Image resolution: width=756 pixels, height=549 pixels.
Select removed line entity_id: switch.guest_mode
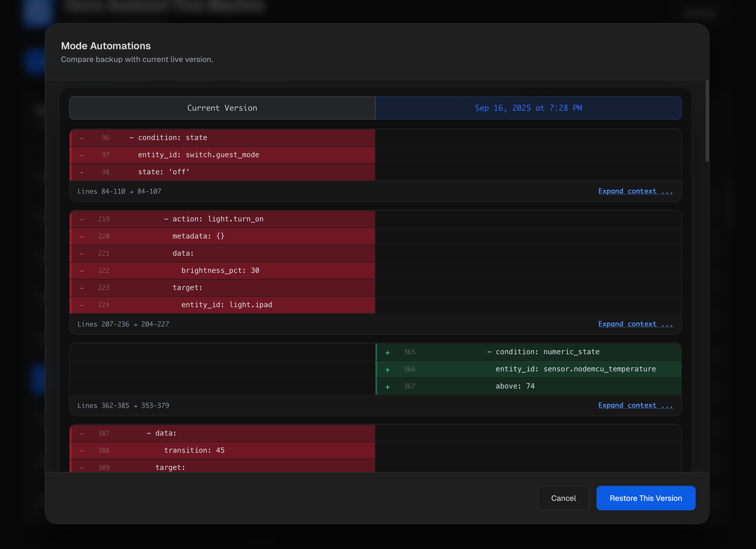[198, 155]
